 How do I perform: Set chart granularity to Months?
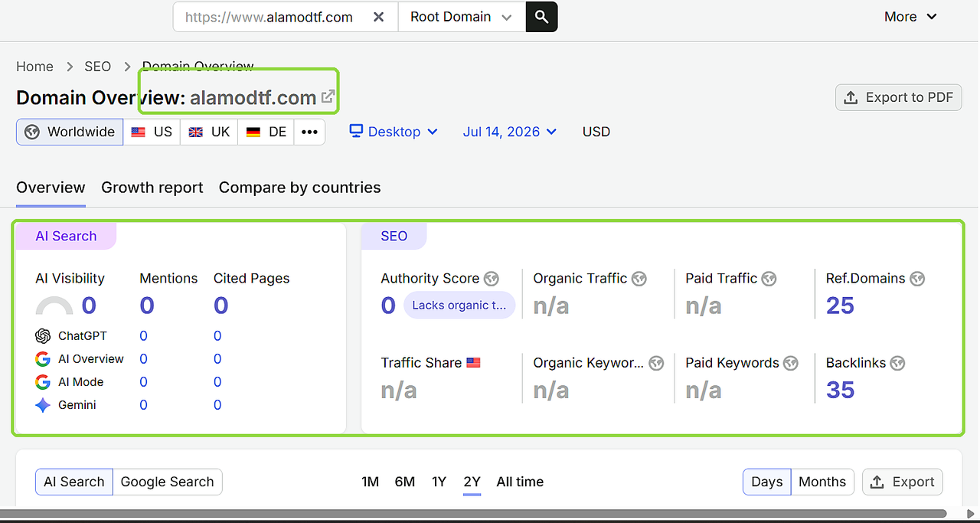(x=822, y=482)
